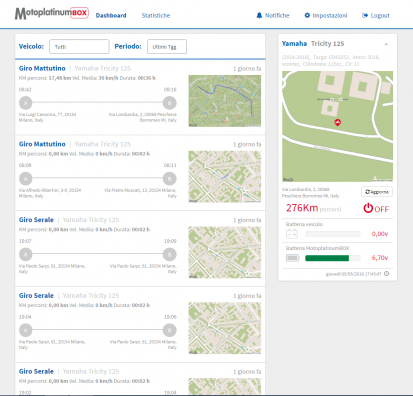Open the Periodo dropdown

point(167,47)
